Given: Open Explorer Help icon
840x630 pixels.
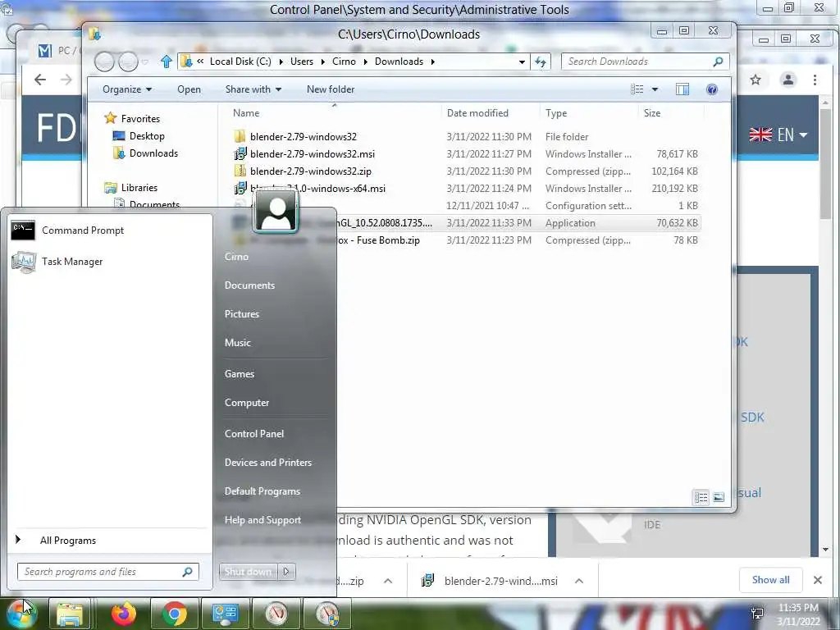Looking at the screenshot, I should point(711,89).
